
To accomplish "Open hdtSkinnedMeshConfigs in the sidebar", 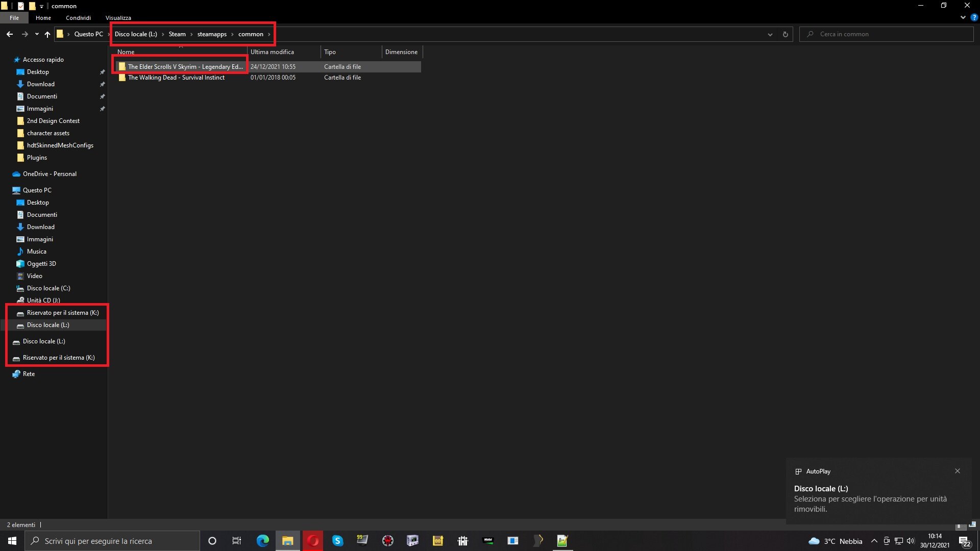I will coord(60,145).
